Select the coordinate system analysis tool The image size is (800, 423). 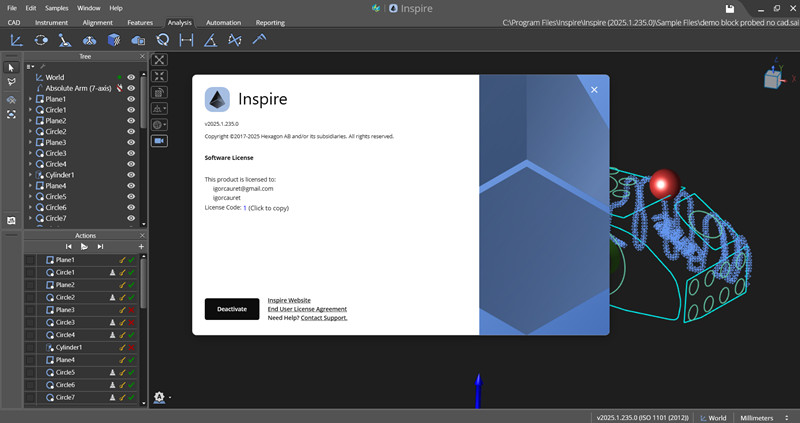16,40
